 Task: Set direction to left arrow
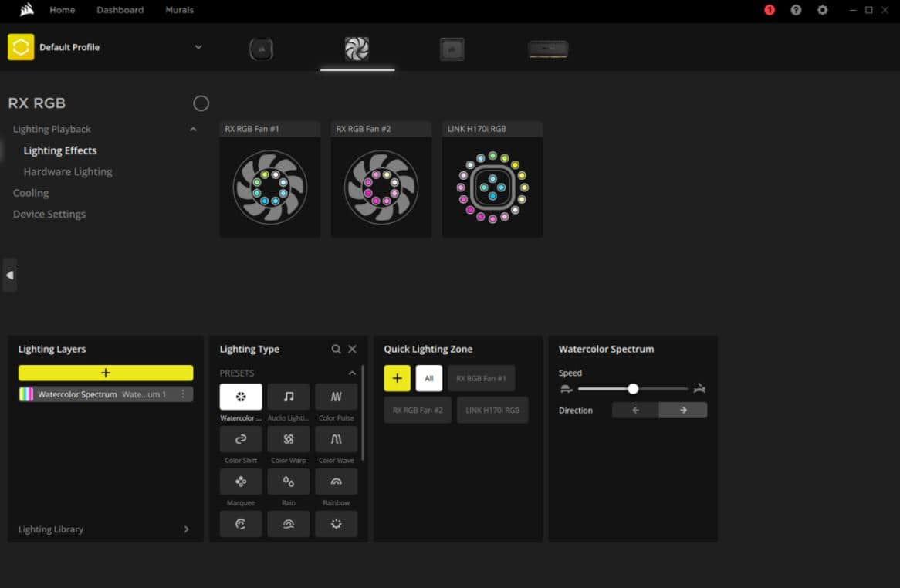(x=635, y=411)
